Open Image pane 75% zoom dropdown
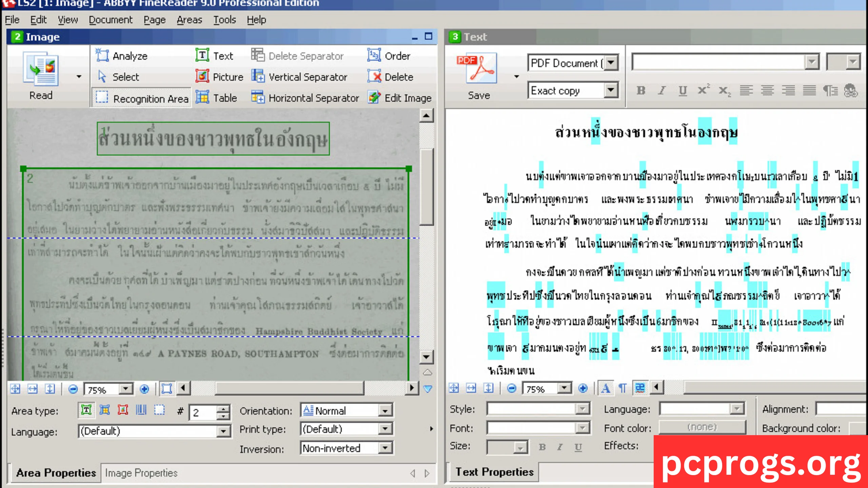This screenshot has height=488, width=868. click(x=126, y=389)
